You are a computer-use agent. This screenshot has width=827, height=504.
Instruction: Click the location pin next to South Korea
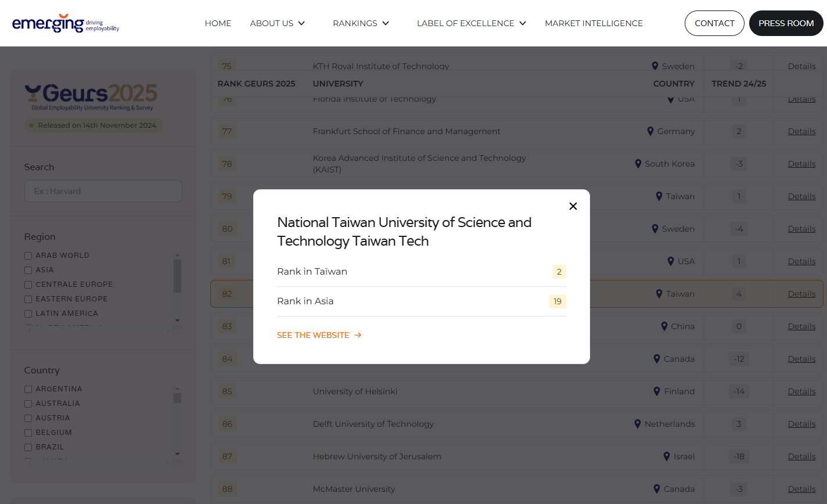pyautogui.click(x=638, y=164)
